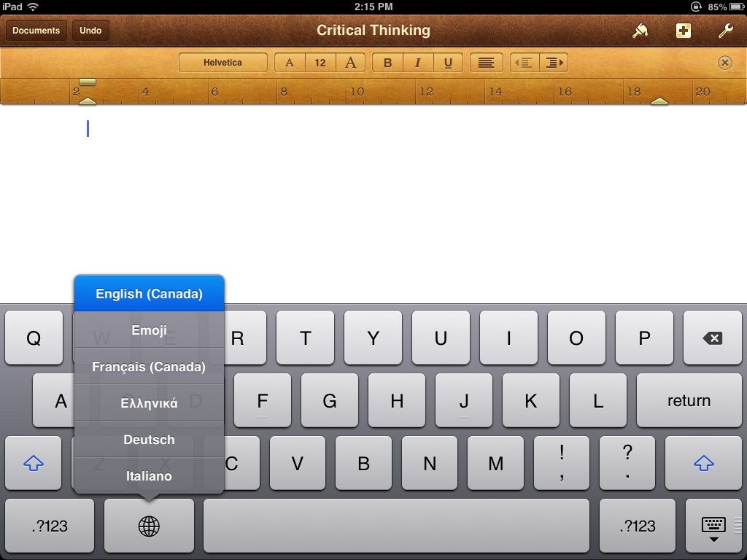Open the wrench tools menu
747x560 pixels.
pos(725,31)
